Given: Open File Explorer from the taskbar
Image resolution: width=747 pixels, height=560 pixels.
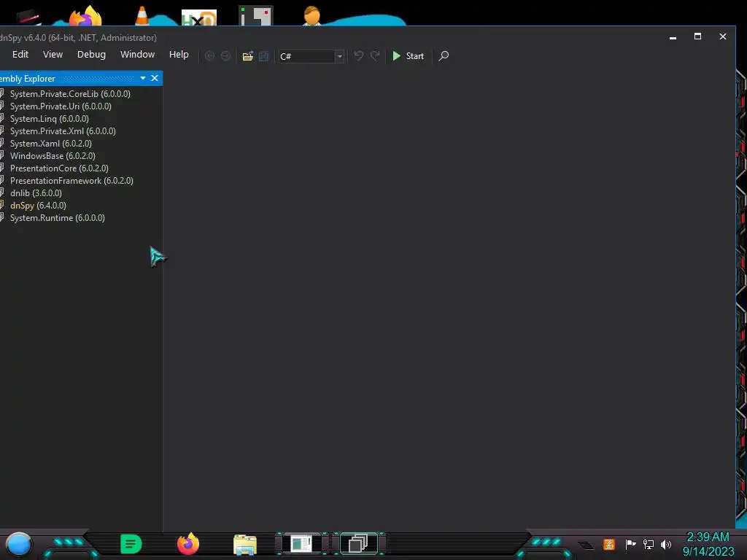Looking at the screenshot, I should [x=245, y=544].
